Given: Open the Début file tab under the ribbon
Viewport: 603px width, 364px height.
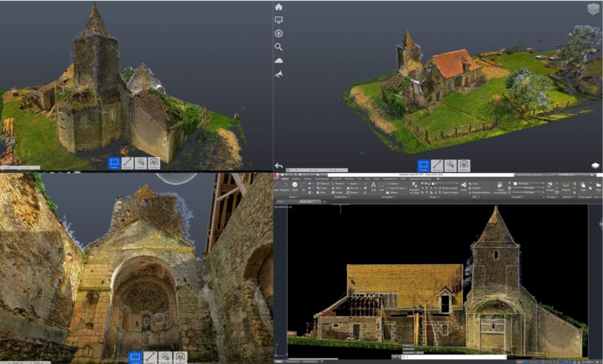Looking at the screenshot, I should coord(281,201).
